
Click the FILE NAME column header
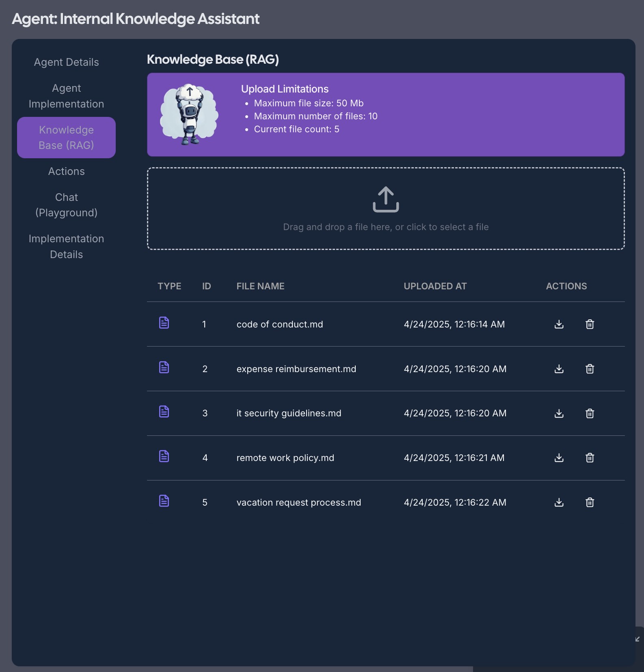point(260,286)
